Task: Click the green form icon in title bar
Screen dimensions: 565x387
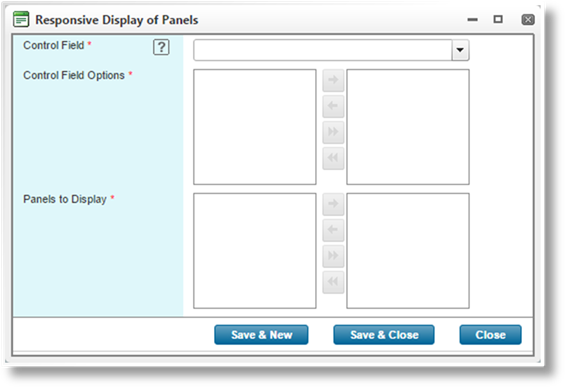Action: pyautogui.click(x=21, y=19)
